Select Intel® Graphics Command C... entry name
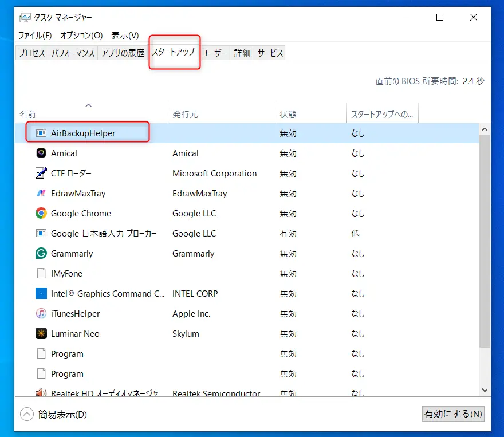The width and height of the screenshot is (504, 437). click(108, 293)
